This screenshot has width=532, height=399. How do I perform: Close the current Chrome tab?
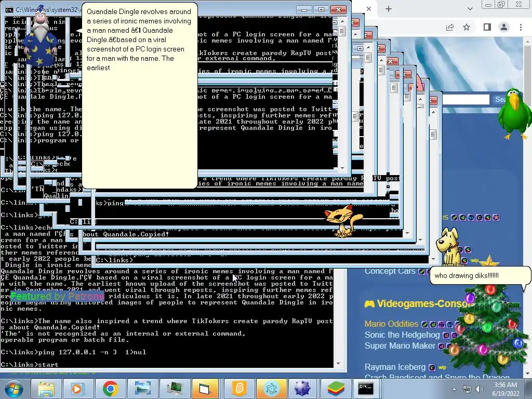pyautogui.click(x=369, y=9)
